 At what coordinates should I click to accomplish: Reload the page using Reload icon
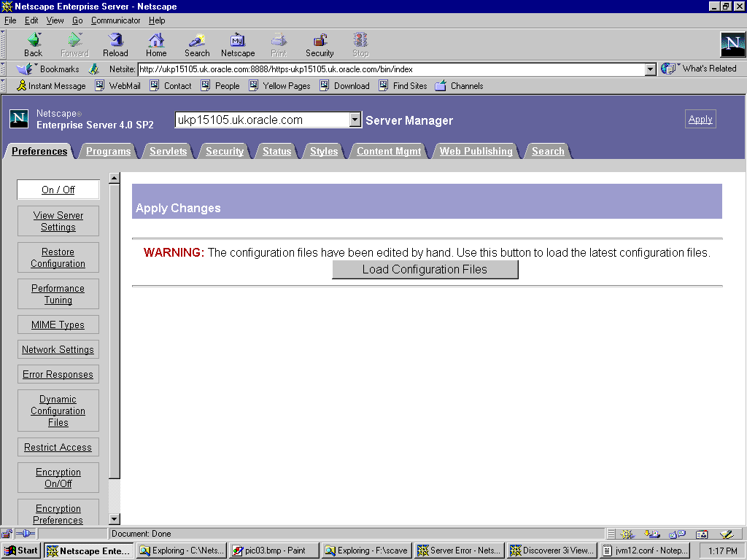tap(115, 45)
